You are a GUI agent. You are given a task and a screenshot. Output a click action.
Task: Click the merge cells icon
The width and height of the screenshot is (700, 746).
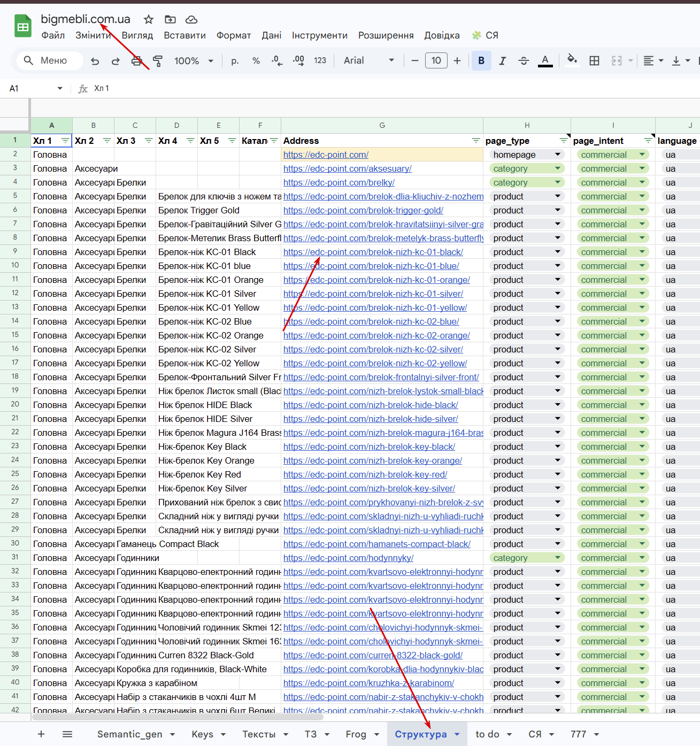click(617, 61)
